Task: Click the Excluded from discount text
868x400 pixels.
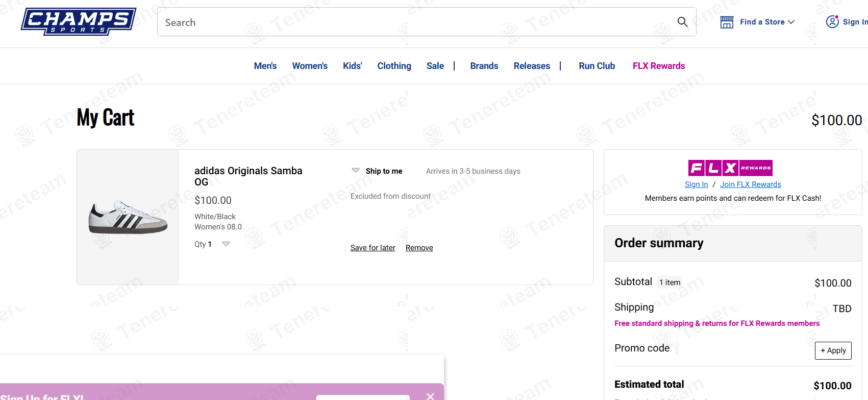Action: point(390,196)
